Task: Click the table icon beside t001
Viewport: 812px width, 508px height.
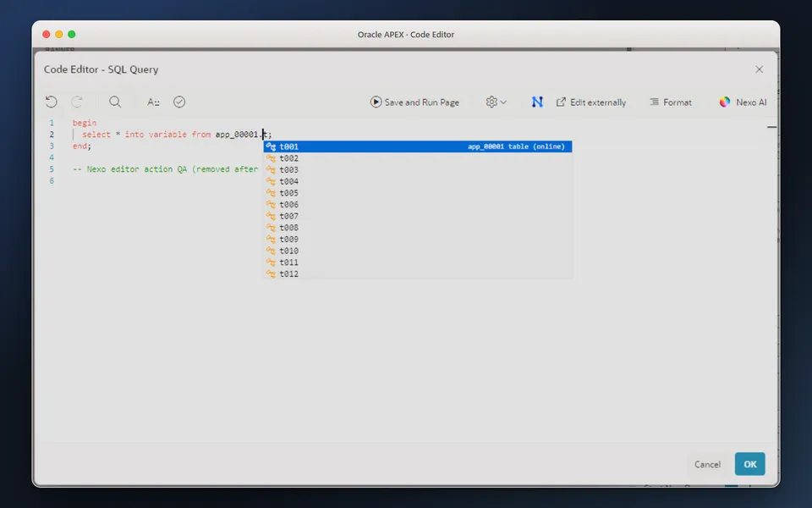Action: click(x=271, y=146)
